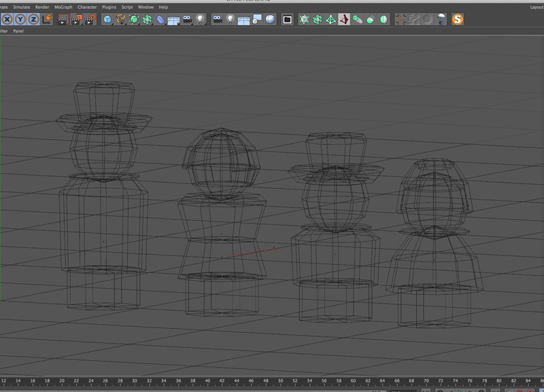
Task: Select the green flower array icon
Action: coord(318,20)
